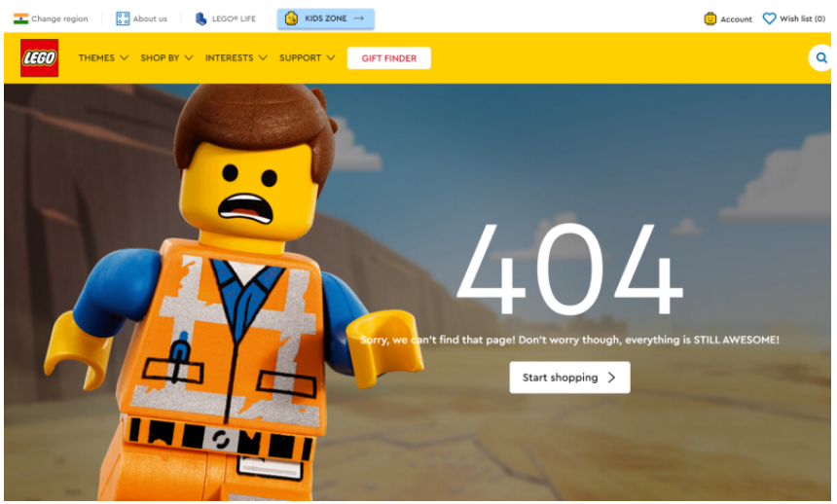Open the Account link
This screenshot has width=837, height=504.
click(728, 19)
